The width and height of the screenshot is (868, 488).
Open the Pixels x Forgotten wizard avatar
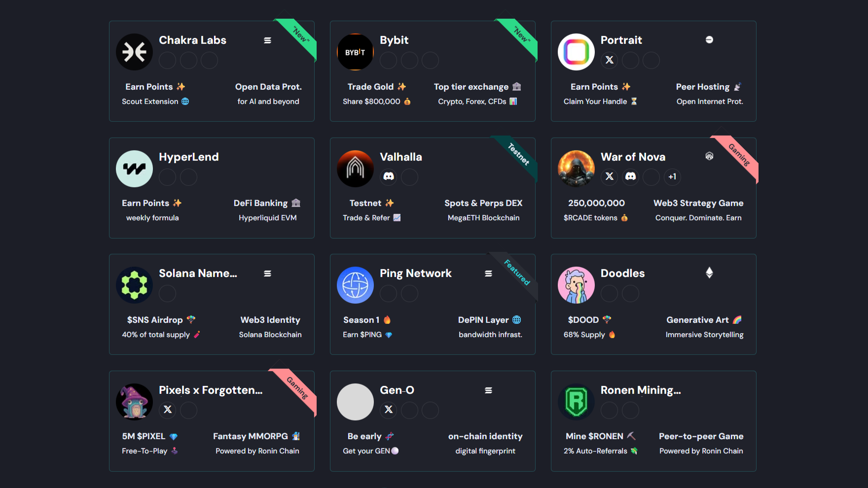tap(134, 402)
